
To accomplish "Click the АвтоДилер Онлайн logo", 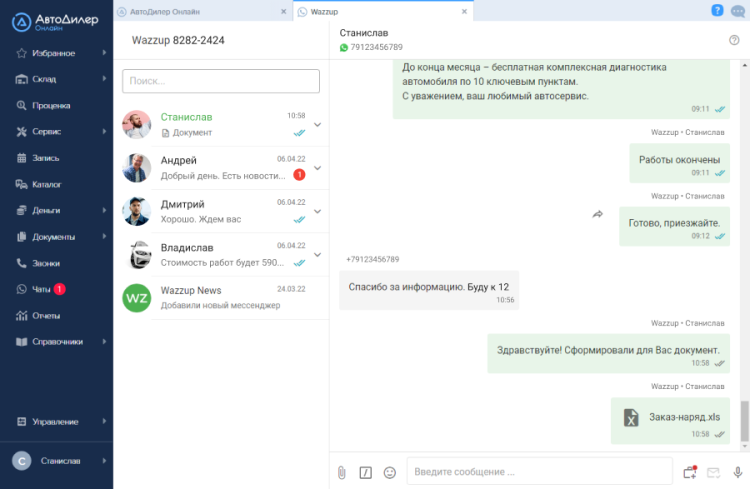I will click(x=55, y=22).
